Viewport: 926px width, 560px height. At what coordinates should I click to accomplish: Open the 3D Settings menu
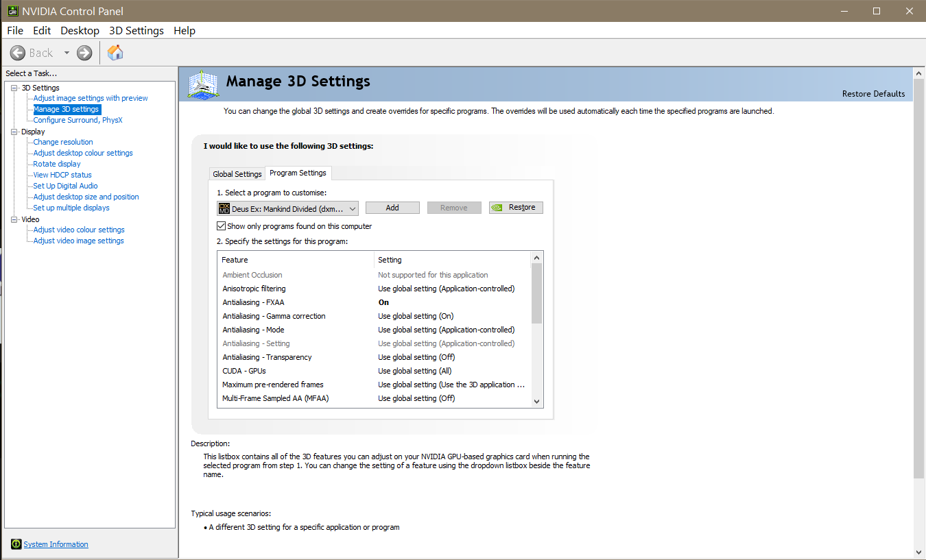click(136, 31)
